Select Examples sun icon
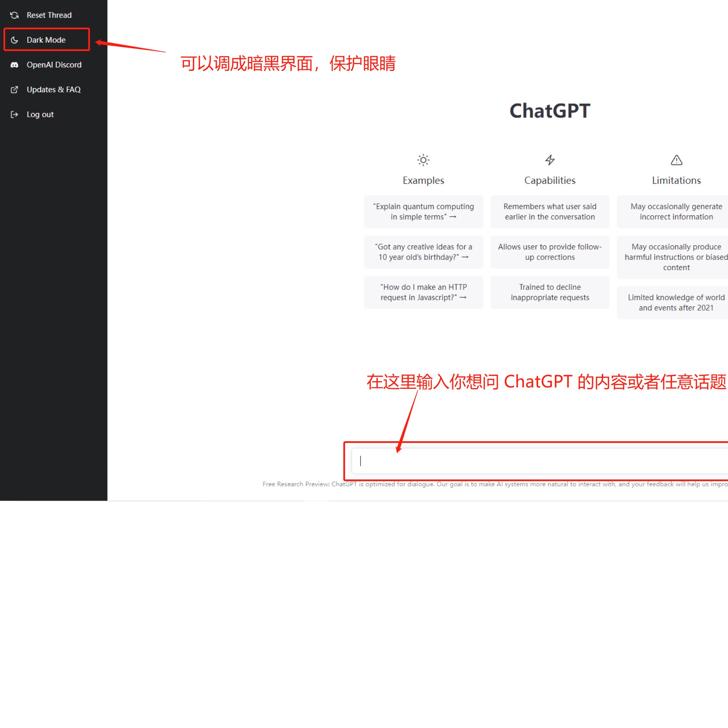The width and height of the screenshot is (728, 728). click(x=423, y=160)
